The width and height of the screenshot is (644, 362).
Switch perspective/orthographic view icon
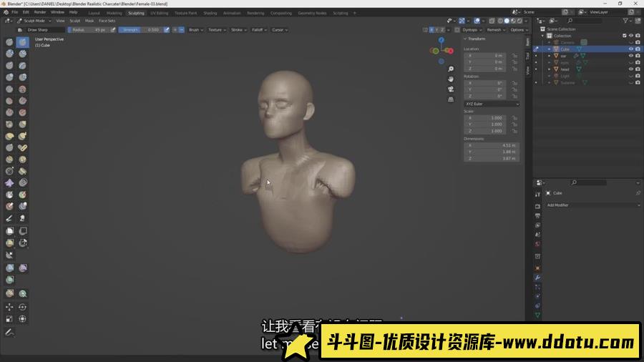tap(451, 99)
